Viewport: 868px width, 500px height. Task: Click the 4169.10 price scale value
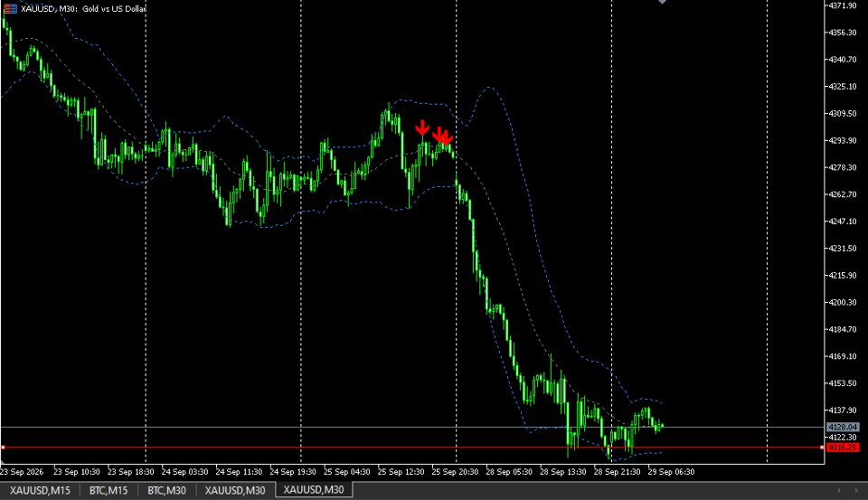(x=842, y=356)
